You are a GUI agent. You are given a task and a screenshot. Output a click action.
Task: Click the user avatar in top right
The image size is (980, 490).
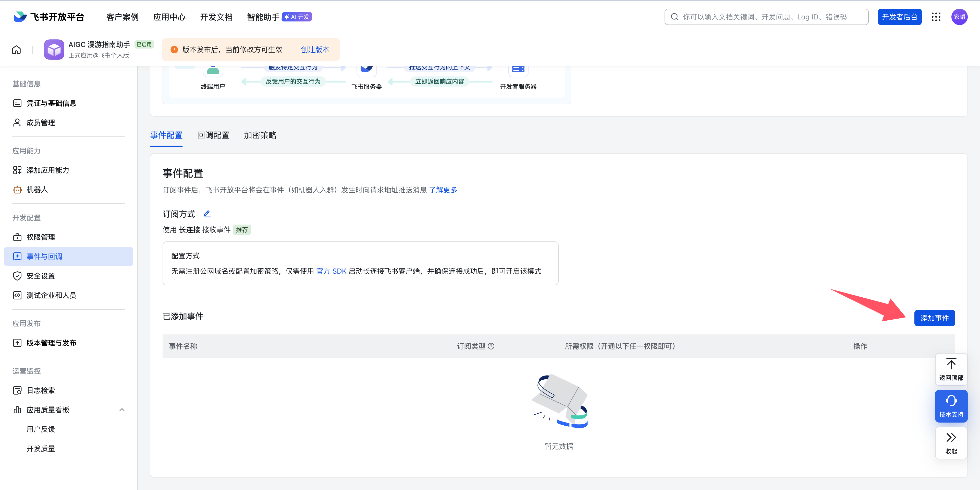959,17
